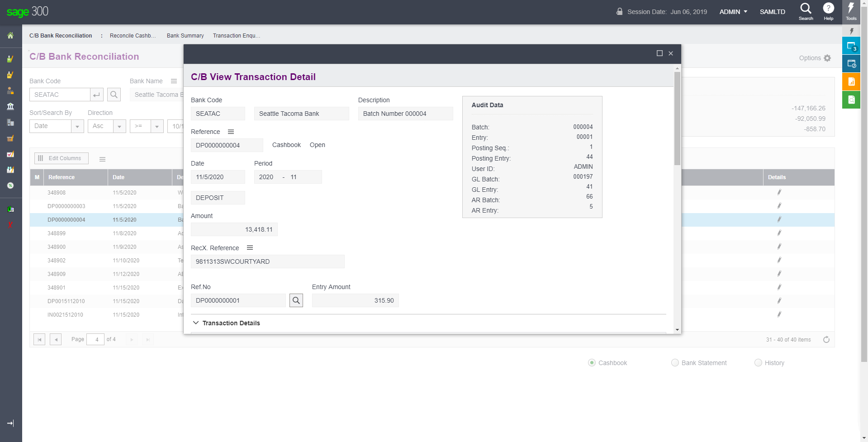Click the Bank Code finder magnifier

pos(114,95)
